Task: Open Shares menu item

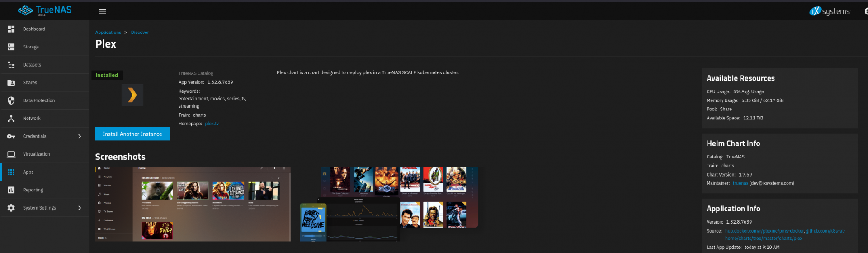Action: (x=44, y=83)
